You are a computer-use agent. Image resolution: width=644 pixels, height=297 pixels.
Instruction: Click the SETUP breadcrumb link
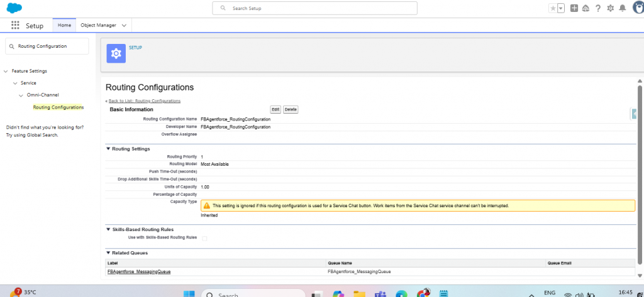click(136, 48)
